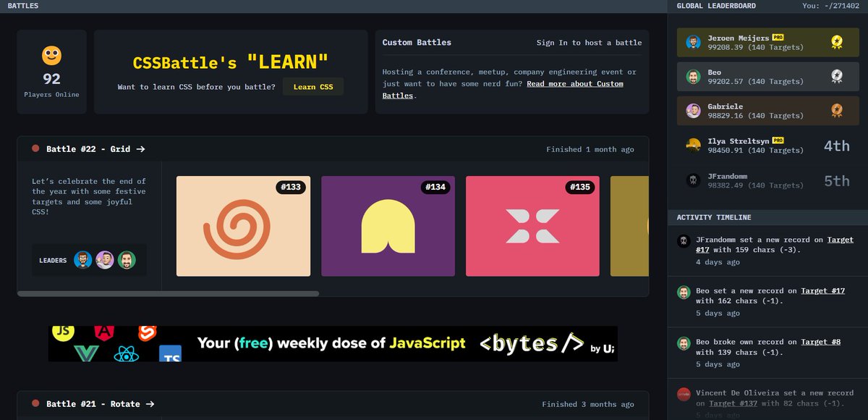Click JFrandomm avatar in activity timeline
Screen dimensions: 868x420
pyautogui.click(x=683, y=240)
